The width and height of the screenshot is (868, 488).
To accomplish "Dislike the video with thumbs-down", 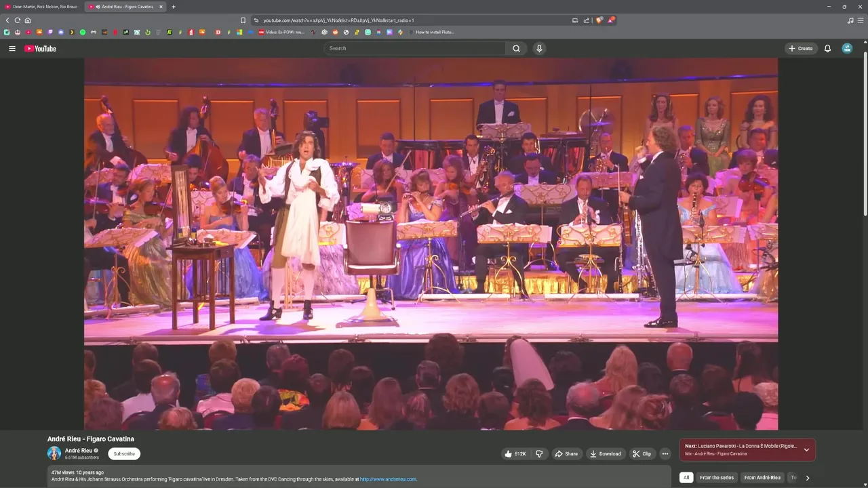I will pos(539,453).
